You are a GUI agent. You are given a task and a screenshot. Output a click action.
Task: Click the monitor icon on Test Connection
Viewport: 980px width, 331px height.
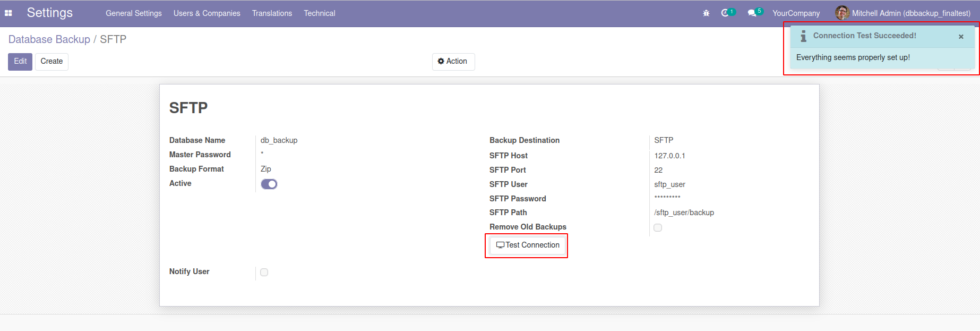(500, 245)
